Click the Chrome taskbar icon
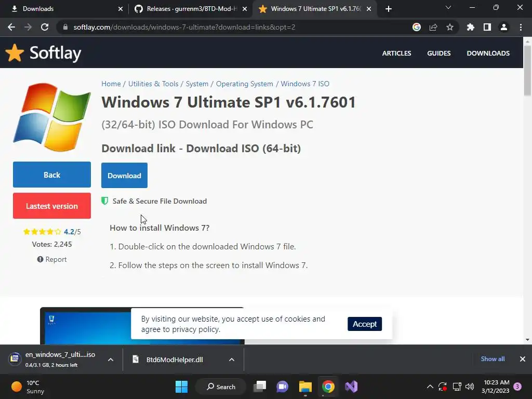The image size is (532, 399). [x=328, y=387]
